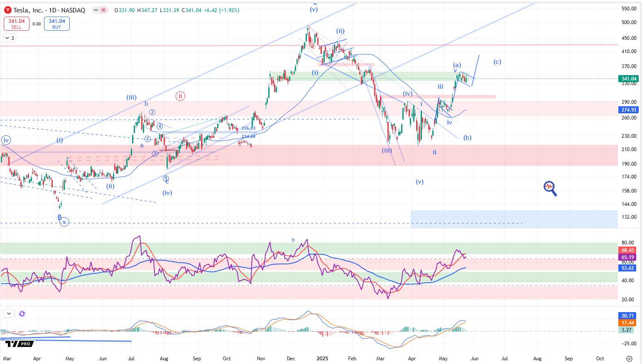The image size is (642, 364).
Task: Select the (c) wave label on chart
Action: point(497,62)
